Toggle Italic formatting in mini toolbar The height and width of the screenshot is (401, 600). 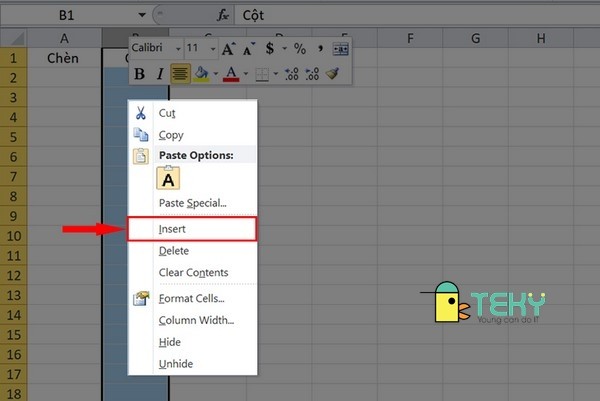point(160,73)
